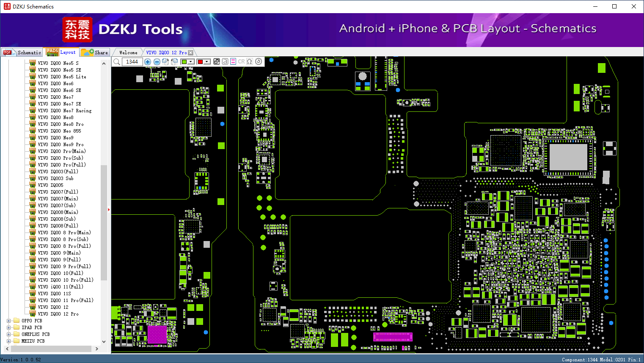The image size is (644, 363).
Task: Expand the ONEPLUS PCB folder
Action: pyautogui.click(x=8, y=334)
